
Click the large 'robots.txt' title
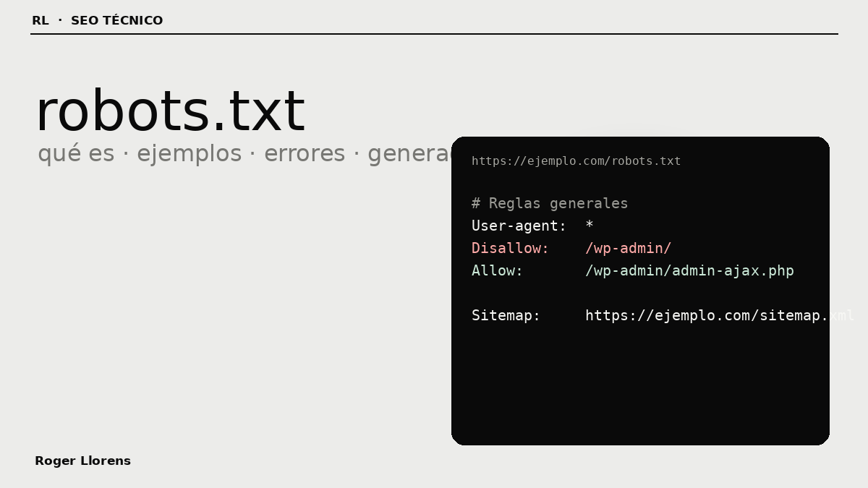[x=170, y=112]
